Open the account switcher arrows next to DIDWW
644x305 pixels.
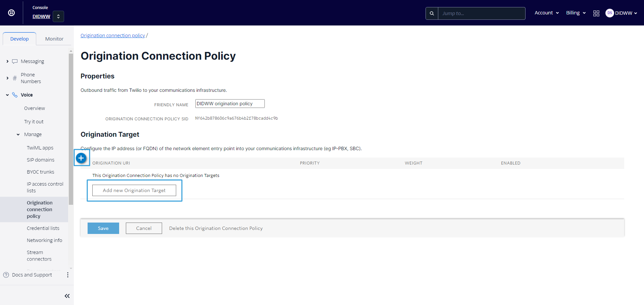pyautogui.click(x=58, y=16)
